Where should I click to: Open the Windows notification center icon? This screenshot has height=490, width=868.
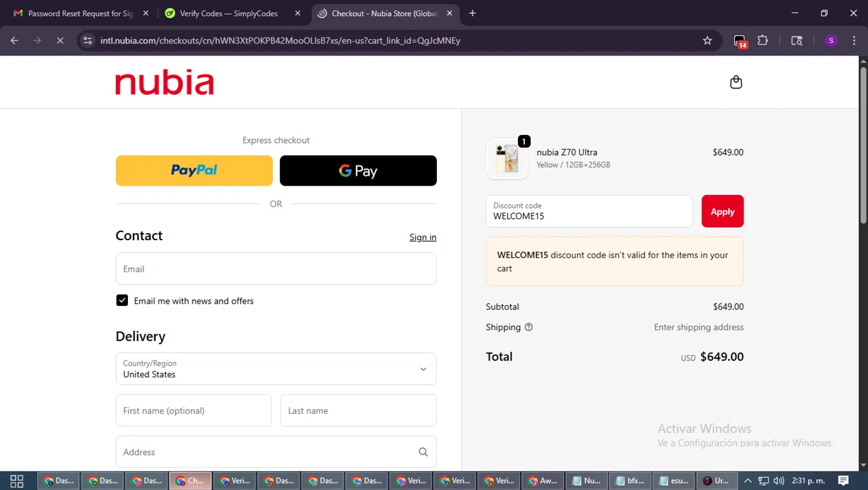(x=843, y=481)
